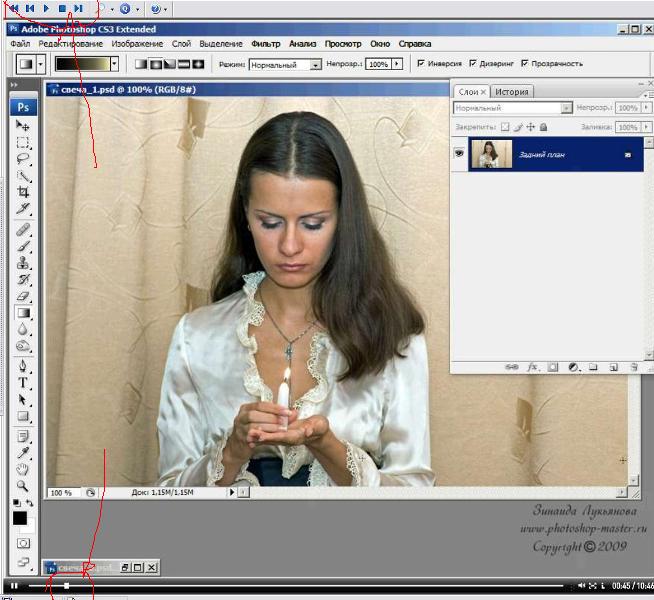
Task: Choose the Angle gradient style
Action: (x=170, y=64)
